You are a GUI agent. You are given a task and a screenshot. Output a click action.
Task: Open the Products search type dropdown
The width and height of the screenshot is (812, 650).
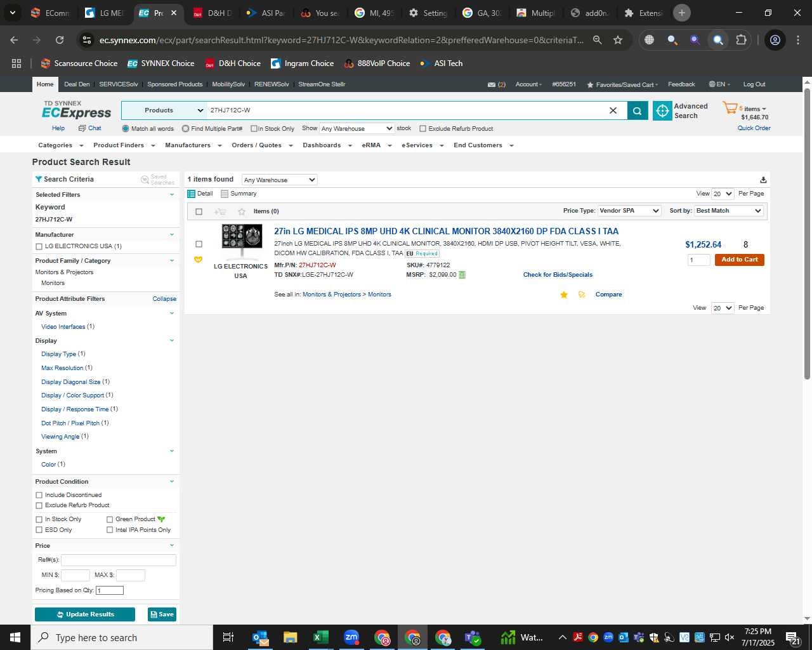[x=164, y=110]
